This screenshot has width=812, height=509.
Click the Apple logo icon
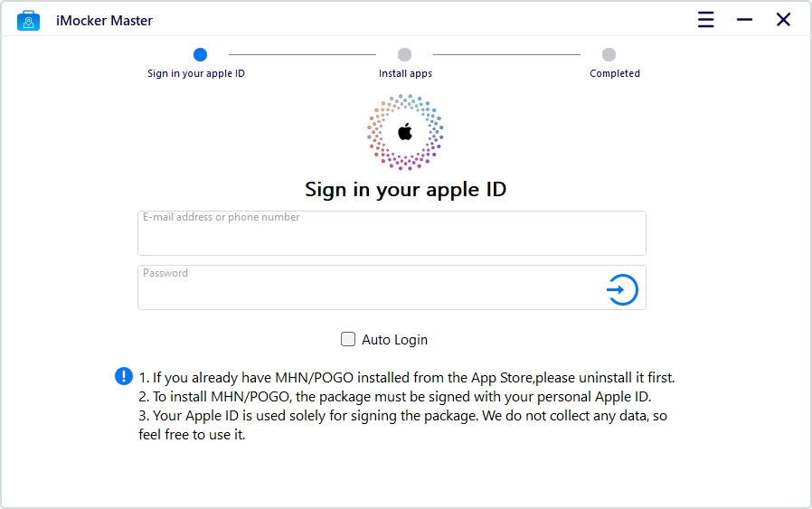[x=405, y=132]
